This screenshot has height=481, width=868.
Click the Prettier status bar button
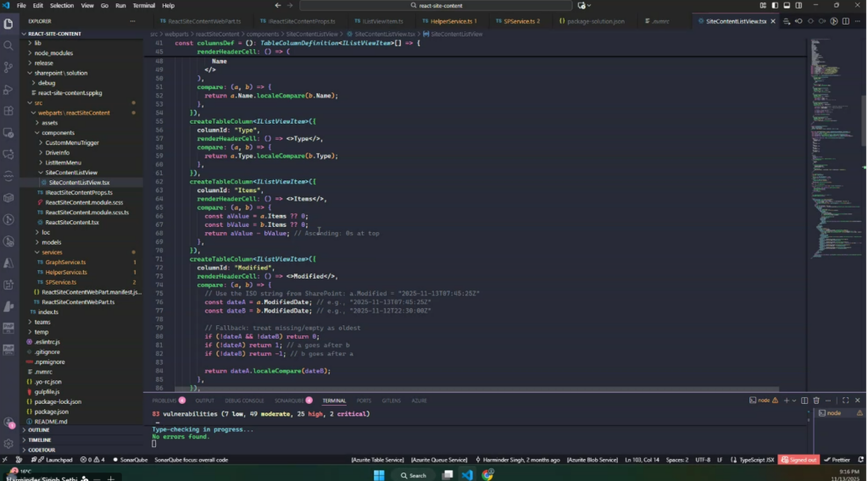tap(836, 460)
